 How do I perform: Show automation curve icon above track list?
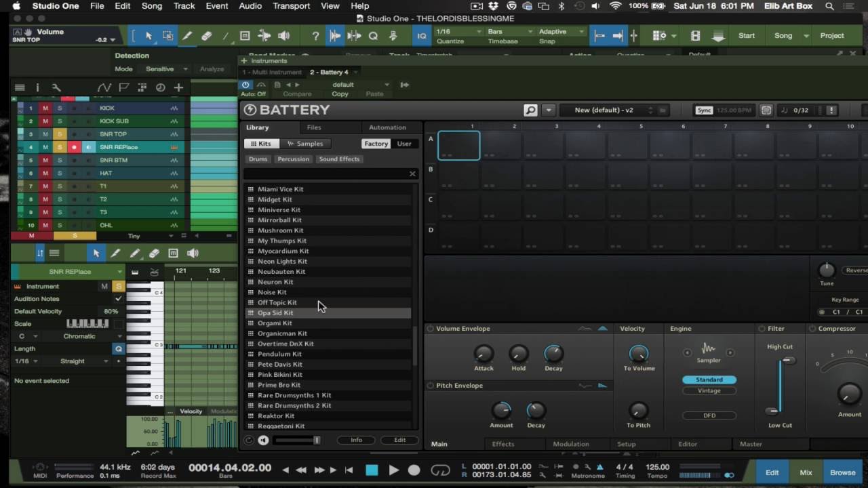[x=104, y=87]
